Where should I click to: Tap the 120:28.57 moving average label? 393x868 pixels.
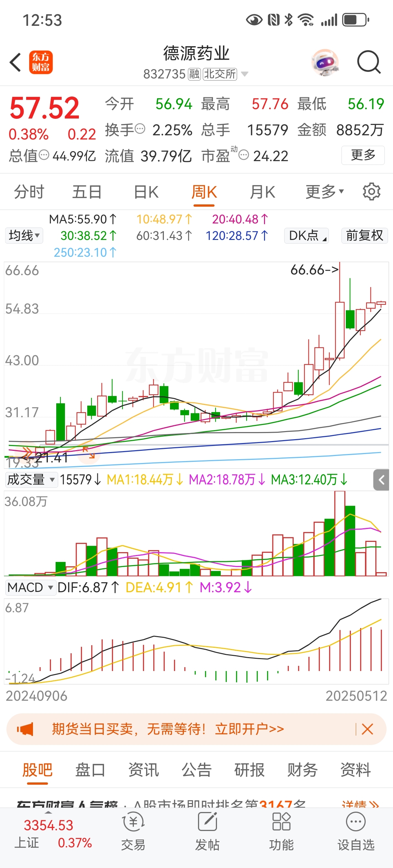(x=237, y=235)
